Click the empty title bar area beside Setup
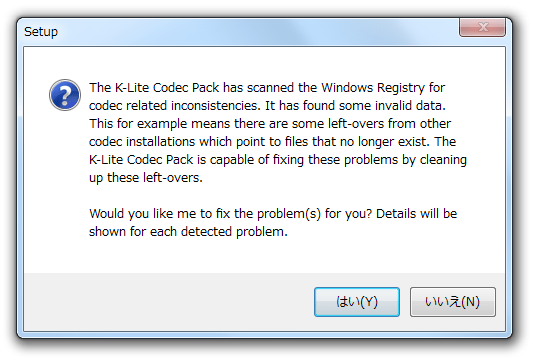 pos(255,32)
